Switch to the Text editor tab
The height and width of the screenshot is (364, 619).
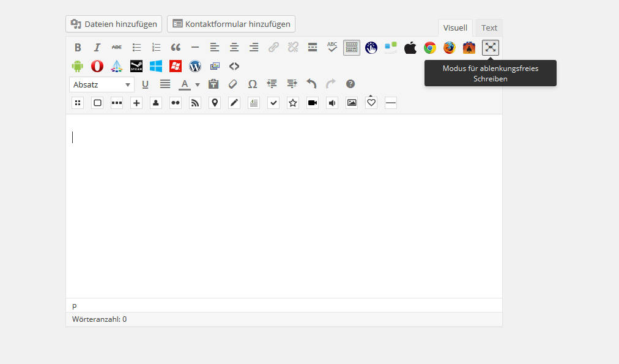point(489,28)
